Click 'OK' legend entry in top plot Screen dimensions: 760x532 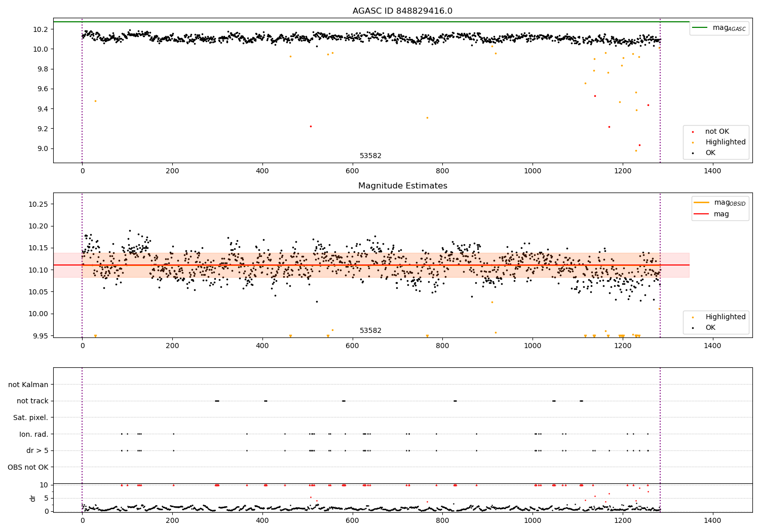(x=710, y=153)
